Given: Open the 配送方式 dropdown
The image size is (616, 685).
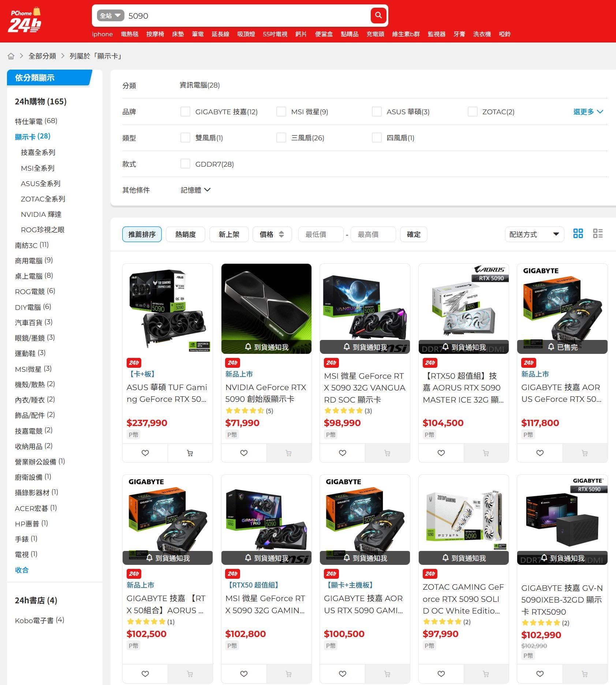Looking at the screenshot, I should 534,234.
